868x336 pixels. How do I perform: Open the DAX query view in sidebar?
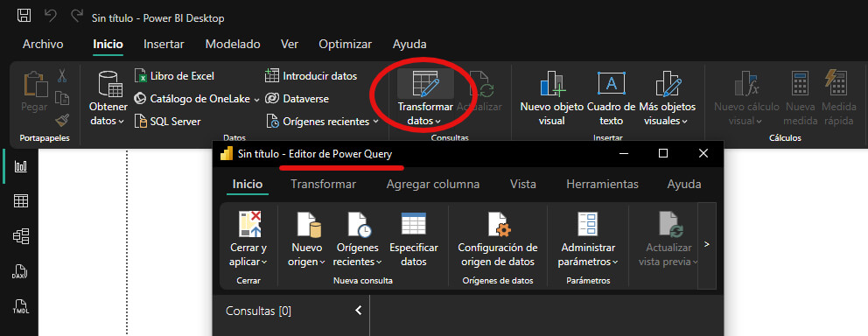click(x=20, y=272)
